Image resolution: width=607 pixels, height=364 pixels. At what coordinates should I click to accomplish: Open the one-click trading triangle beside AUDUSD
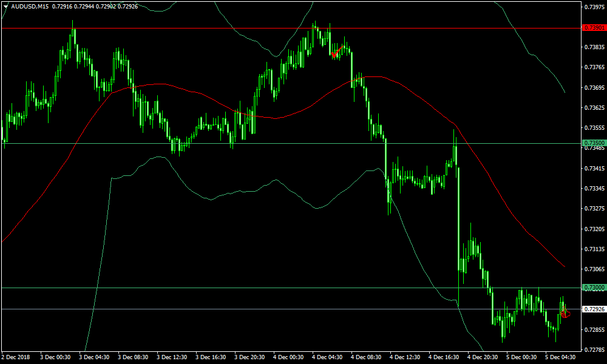[x=5, y=7]
